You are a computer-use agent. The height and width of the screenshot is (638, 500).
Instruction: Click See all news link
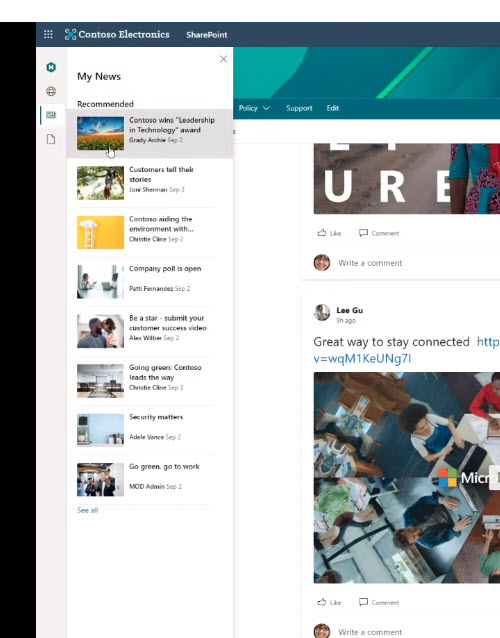point(87,510)
